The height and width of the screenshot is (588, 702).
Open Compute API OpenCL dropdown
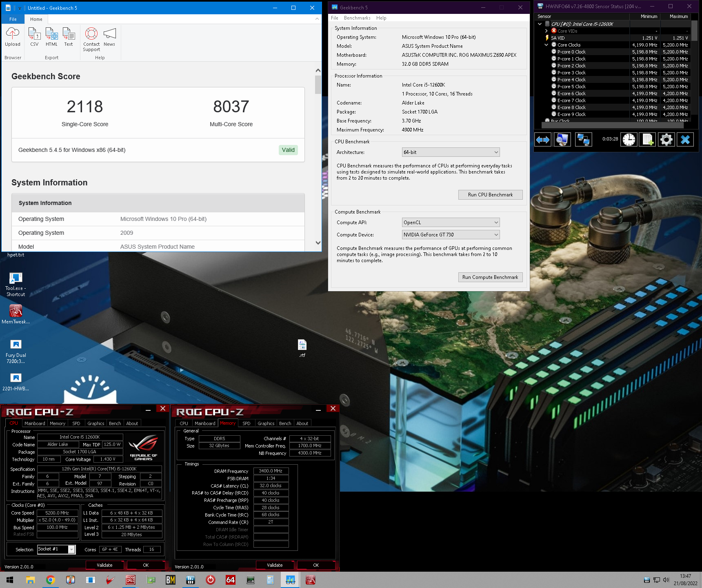click(451, 223)
